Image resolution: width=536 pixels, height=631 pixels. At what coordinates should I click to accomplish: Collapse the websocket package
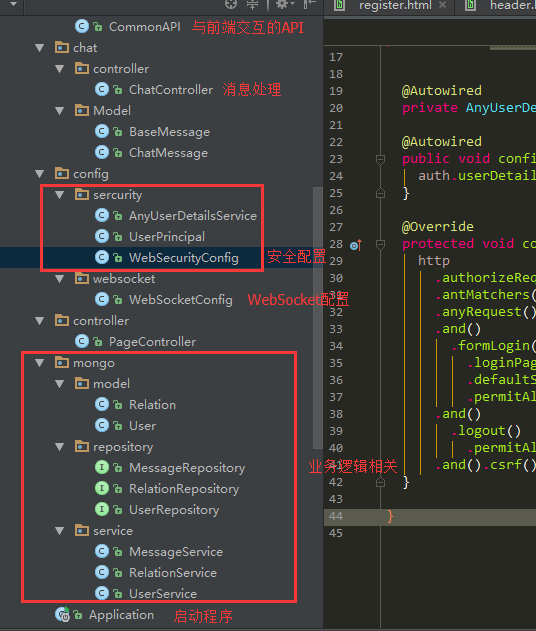[60, 279]
